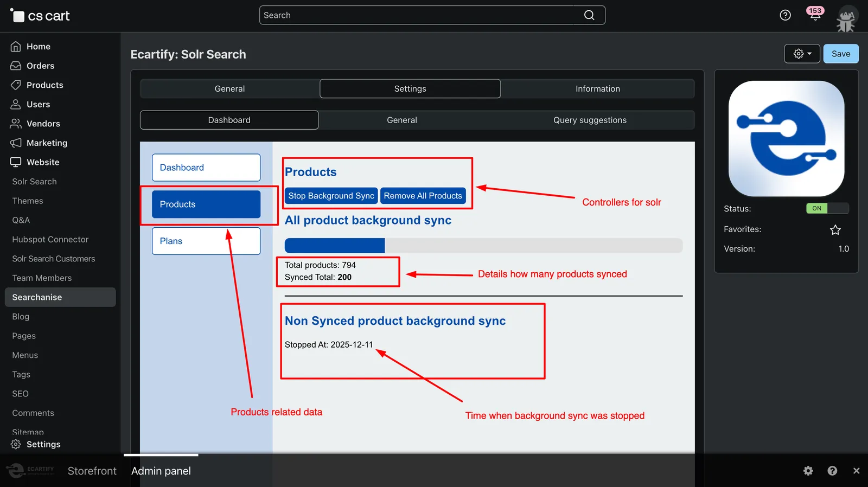Toggle the add-on Status ON switch
The height and width of the screenshot is (487, 868).
827,208
